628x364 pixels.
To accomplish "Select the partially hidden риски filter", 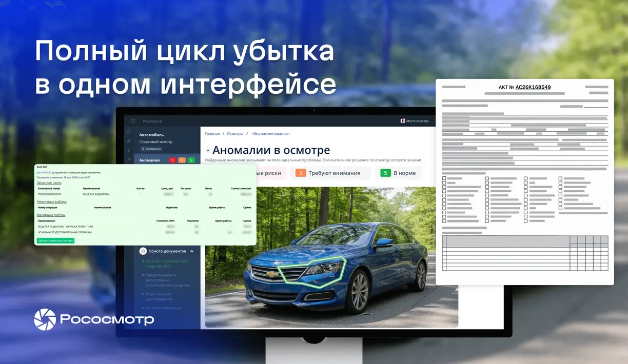I will tap(270, 173).
